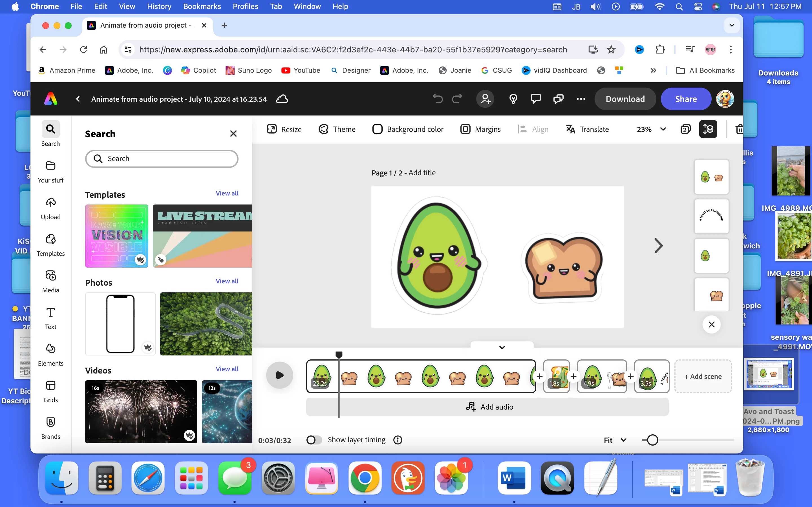Viewport: 812px width, 507px height.
Task: Open the Grids panel
Action: (x=50, y=391)
